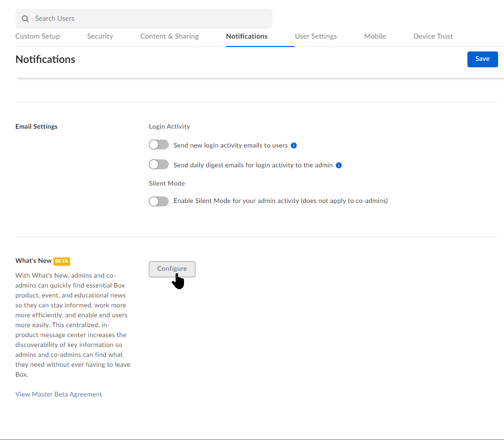Click the search magnifier icon
Image resolution: width=504 pixels, height=440 pixels.
pos(25,19)
